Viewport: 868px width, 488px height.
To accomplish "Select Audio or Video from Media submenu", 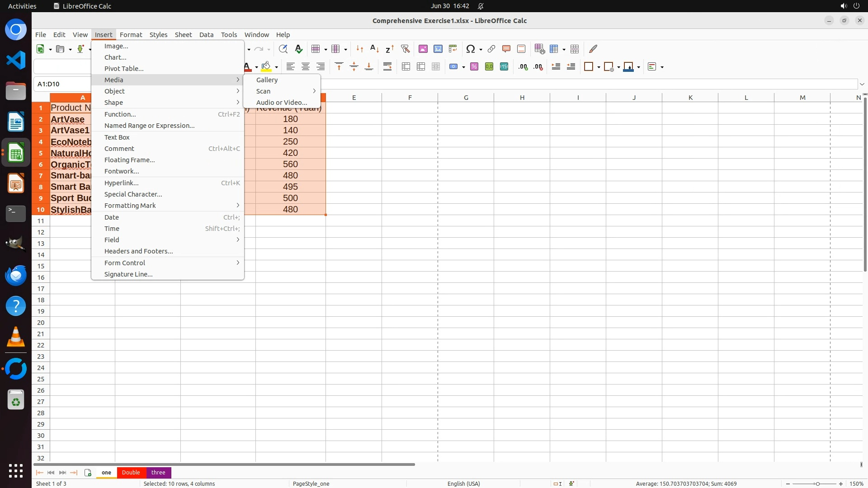I will click(x=281, y=103).
